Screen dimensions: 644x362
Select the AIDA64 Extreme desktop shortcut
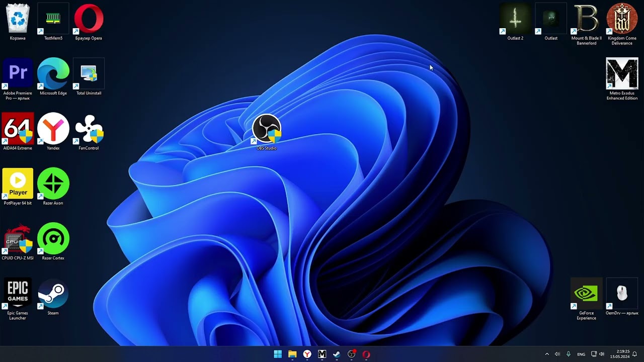pos(18,132)
